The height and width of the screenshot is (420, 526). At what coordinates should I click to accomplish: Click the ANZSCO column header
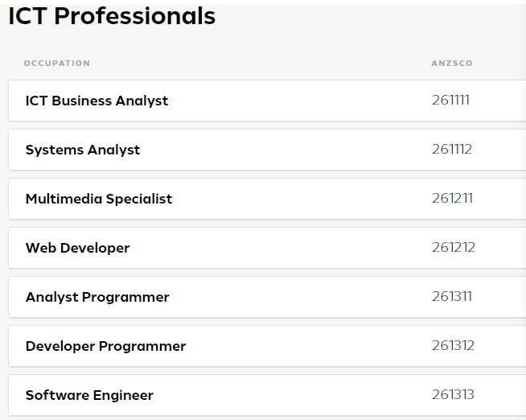[x=452, y=63]
